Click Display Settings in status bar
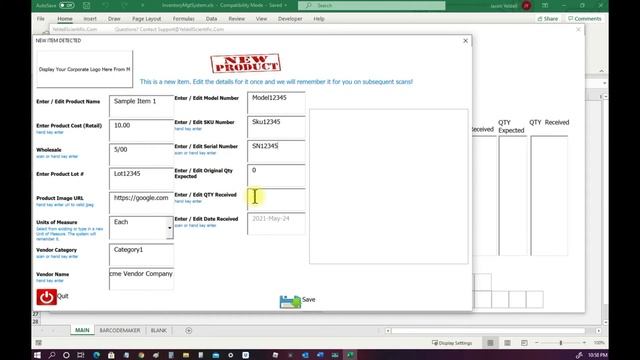 click(x=452, y=343)
